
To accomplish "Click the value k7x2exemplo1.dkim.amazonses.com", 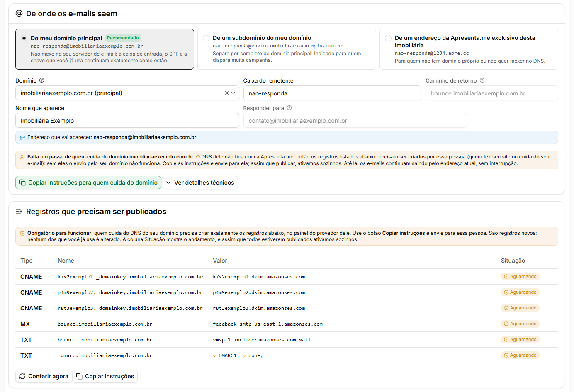I will tap(259, 277).
